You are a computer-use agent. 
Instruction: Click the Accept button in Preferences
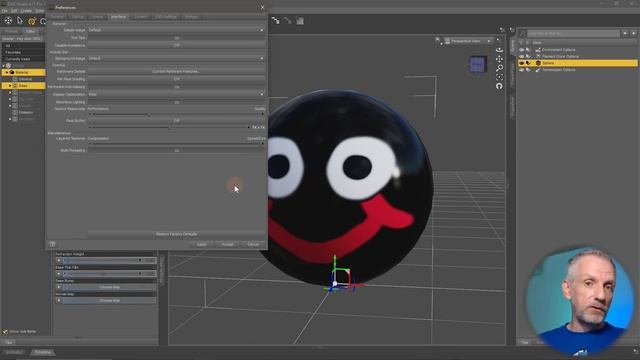pos(227,244)
